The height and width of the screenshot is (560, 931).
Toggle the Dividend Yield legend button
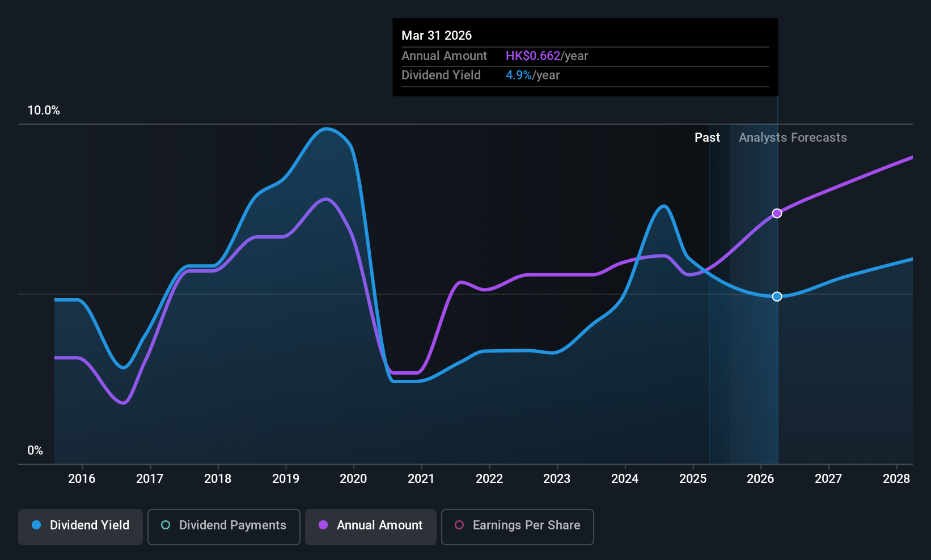(81, 527)
